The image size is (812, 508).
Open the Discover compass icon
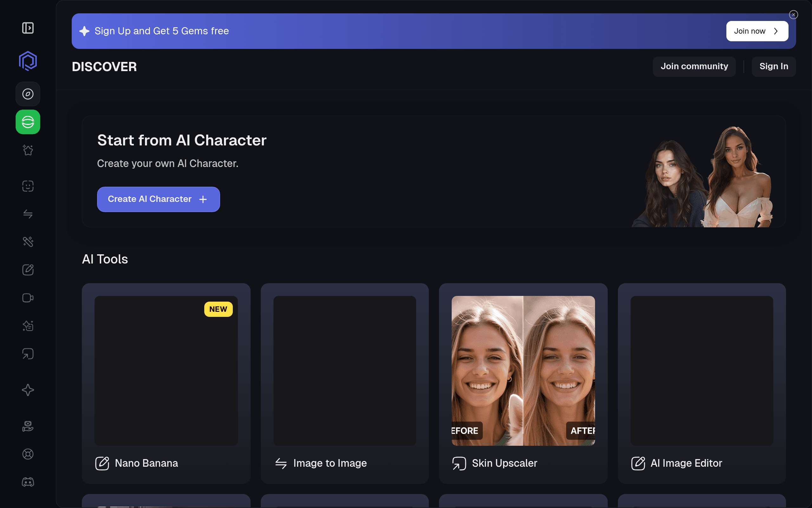point(28,94)
